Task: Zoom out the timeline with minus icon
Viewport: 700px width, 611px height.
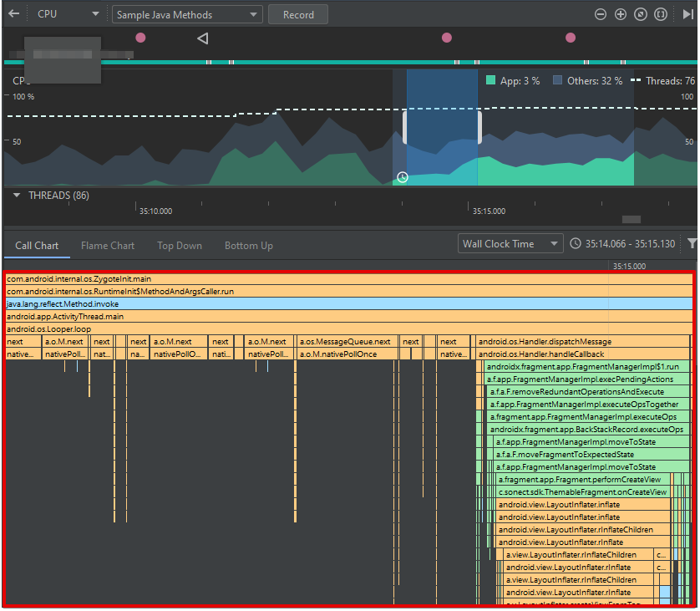Action: 601,14
